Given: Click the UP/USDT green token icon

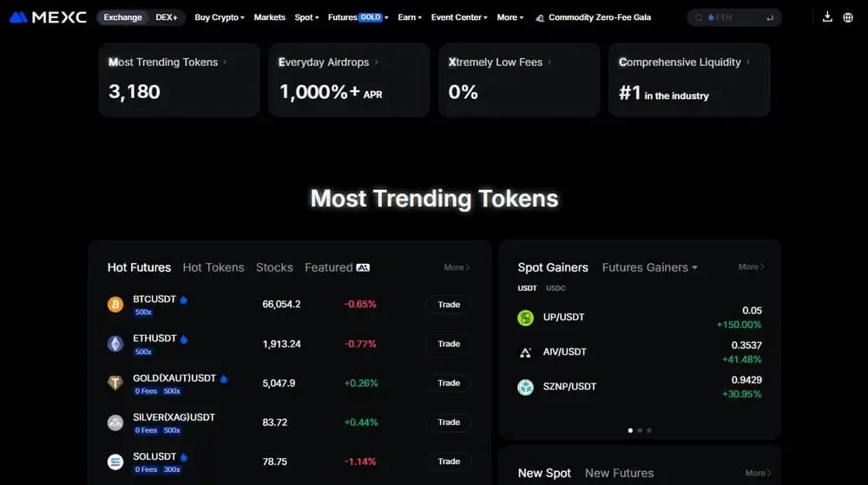Looking at the screenshot, I should coord(525,318).
